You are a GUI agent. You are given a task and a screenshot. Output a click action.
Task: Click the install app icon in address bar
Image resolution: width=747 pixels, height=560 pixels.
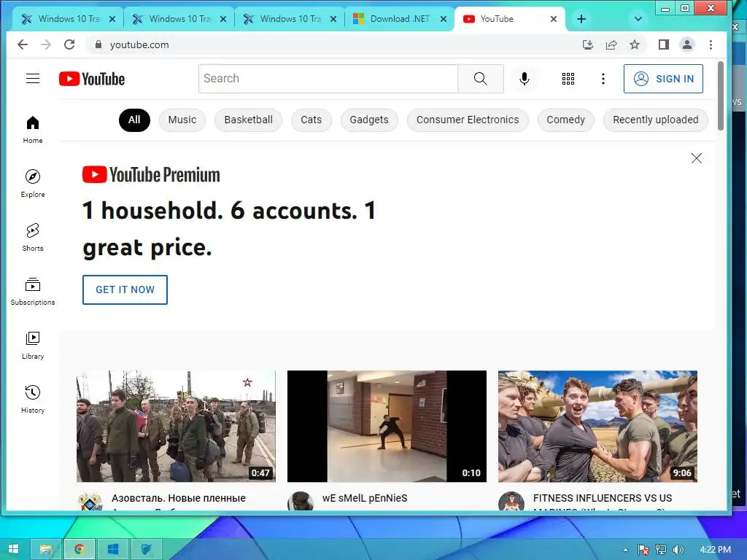(x=588, y=44)
